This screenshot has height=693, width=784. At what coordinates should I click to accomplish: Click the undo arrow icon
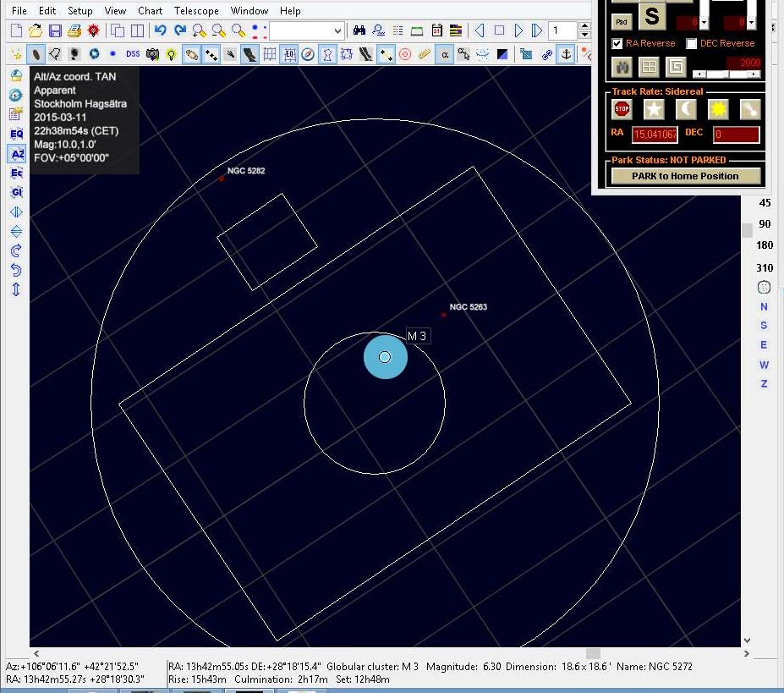[x=160, y=31]
